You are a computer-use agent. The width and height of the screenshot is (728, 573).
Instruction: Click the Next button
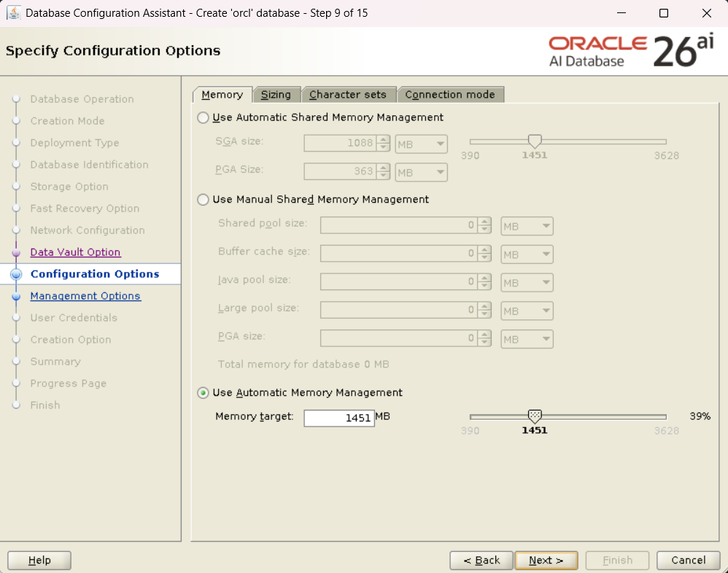(546, 560)
